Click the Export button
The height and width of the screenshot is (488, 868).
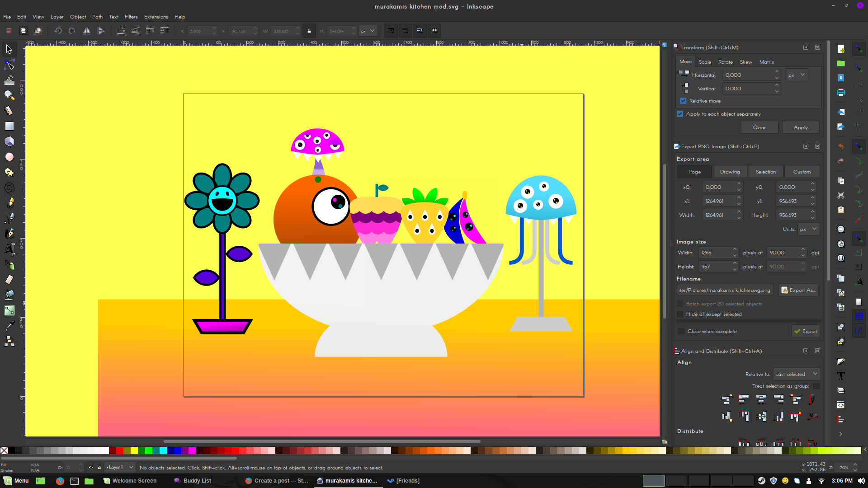coord(805,331)
